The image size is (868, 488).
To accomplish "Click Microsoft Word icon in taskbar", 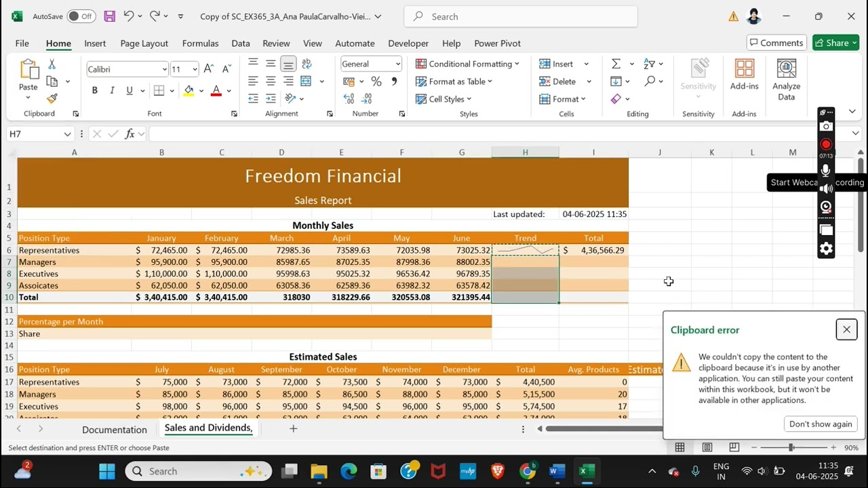I will 557,471.
